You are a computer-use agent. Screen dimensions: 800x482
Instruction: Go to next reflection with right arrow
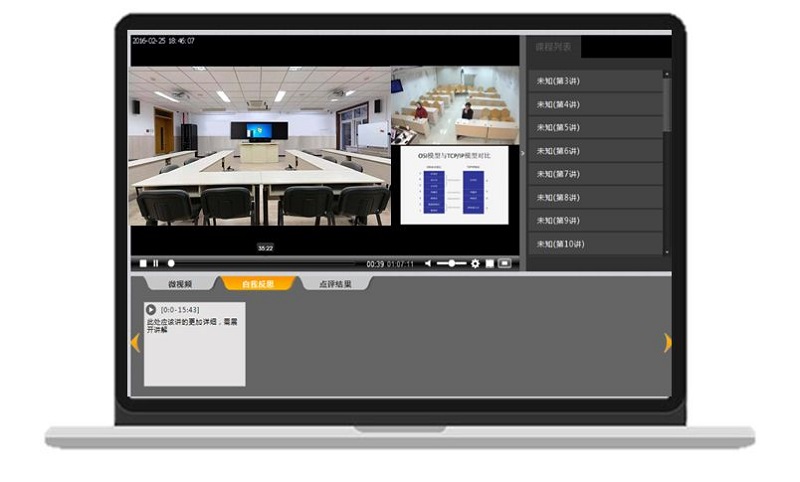coord(667,343)
